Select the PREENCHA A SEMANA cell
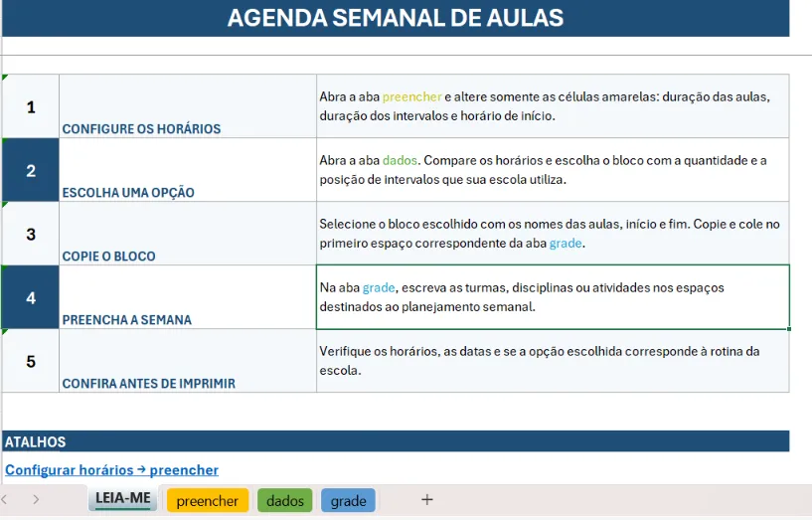Viewport: 812px width, 520px height. point(188,297)
